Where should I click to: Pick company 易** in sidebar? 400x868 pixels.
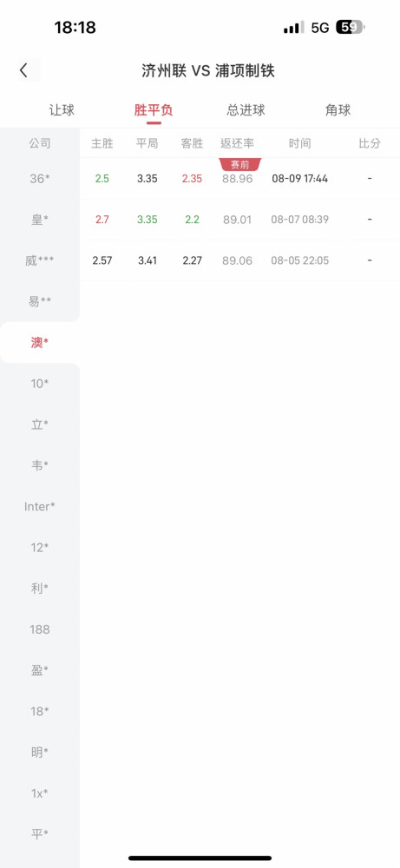point(40,301)
